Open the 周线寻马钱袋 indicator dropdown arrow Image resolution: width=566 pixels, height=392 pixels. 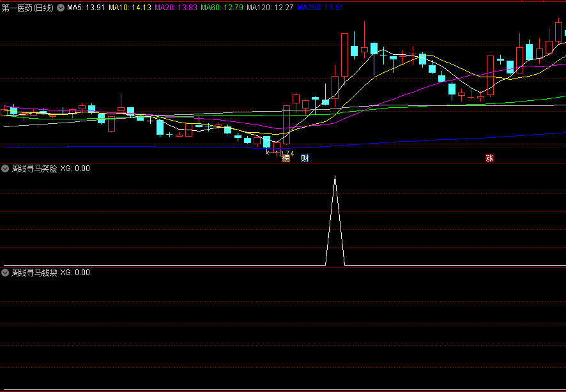(5, 273)
